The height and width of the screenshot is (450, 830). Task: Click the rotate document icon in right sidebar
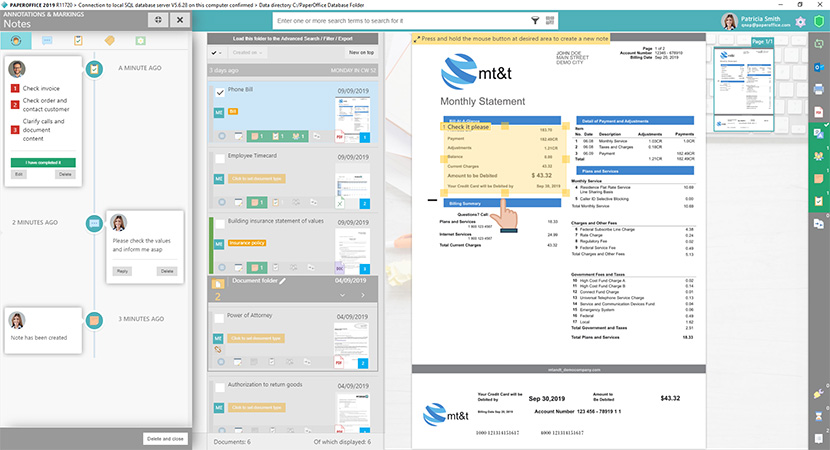818,45
